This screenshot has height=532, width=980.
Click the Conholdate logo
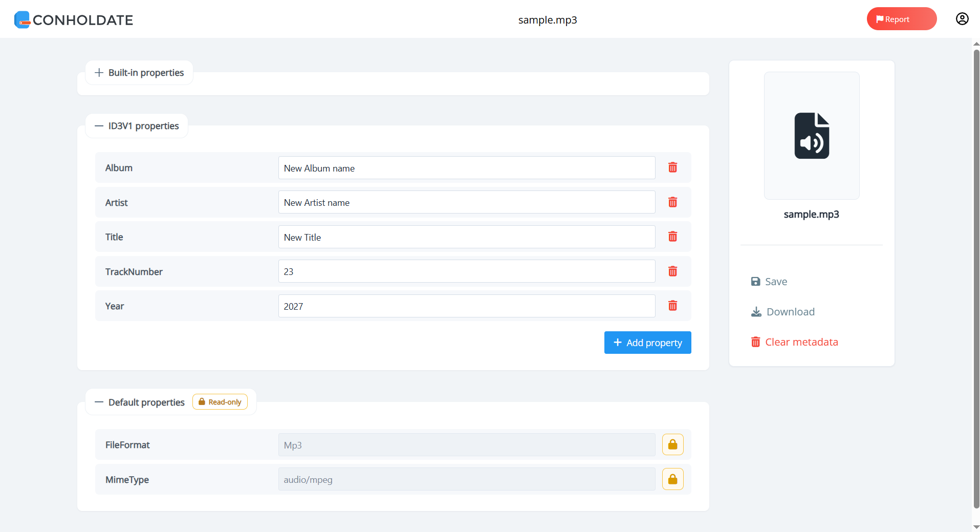pos(74,19)
